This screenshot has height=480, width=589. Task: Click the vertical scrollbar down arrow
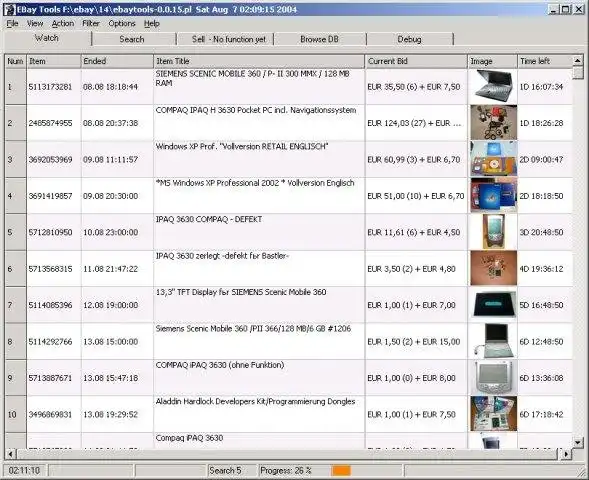click(x=578, y=442)
